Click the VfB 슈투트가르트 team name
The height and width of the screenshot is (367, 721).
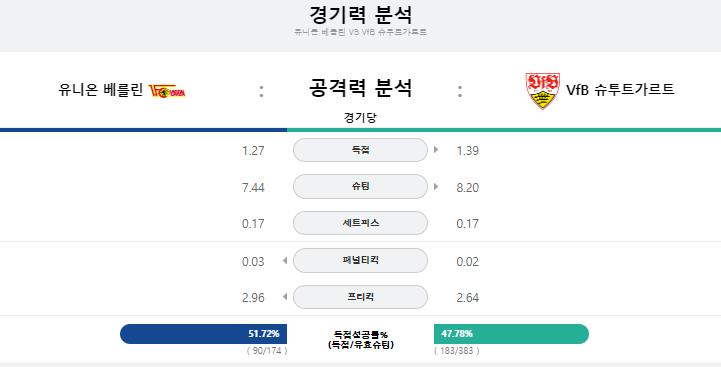[620, 89]
